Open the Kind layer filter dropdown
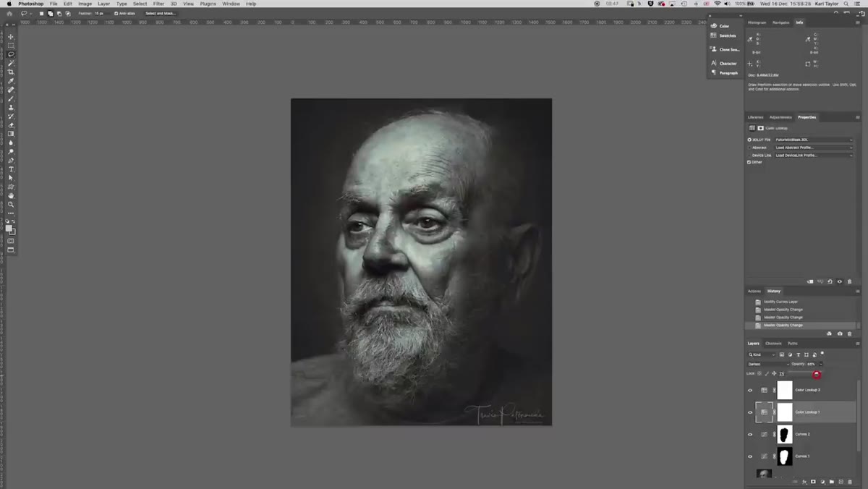 pos(762,354)
